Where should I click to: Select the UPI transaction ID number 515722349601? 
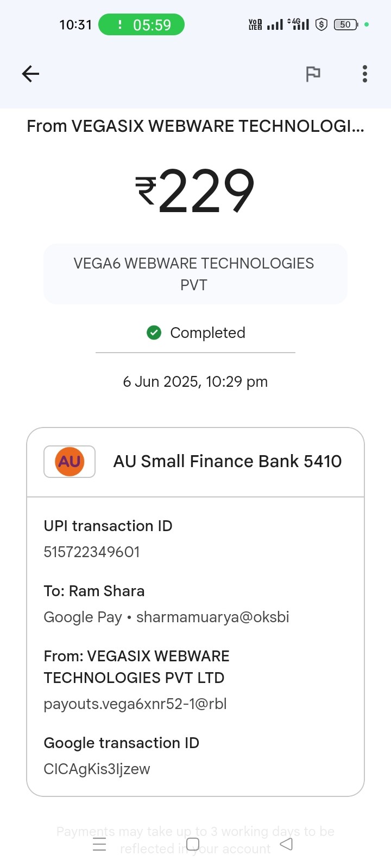point(92,552)
